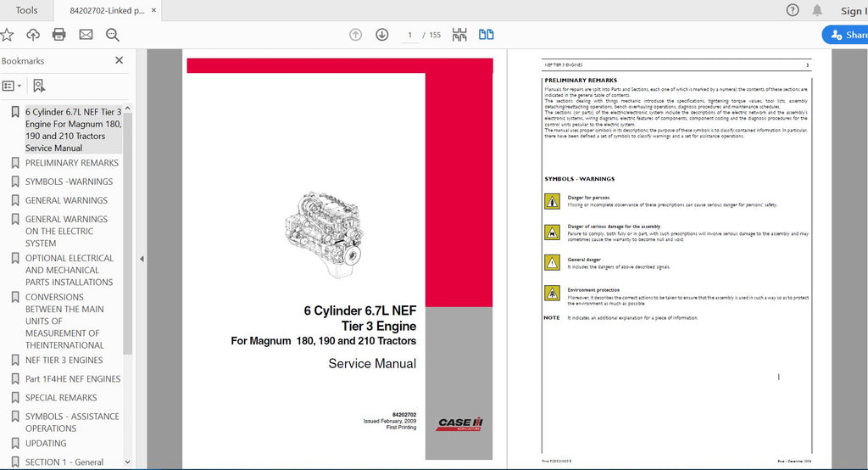Open CONVERSIONS BETWEEN THE MAIN UNITS bookmark
This screenshot has width=868, height=470.
click(x=64, y=321)
